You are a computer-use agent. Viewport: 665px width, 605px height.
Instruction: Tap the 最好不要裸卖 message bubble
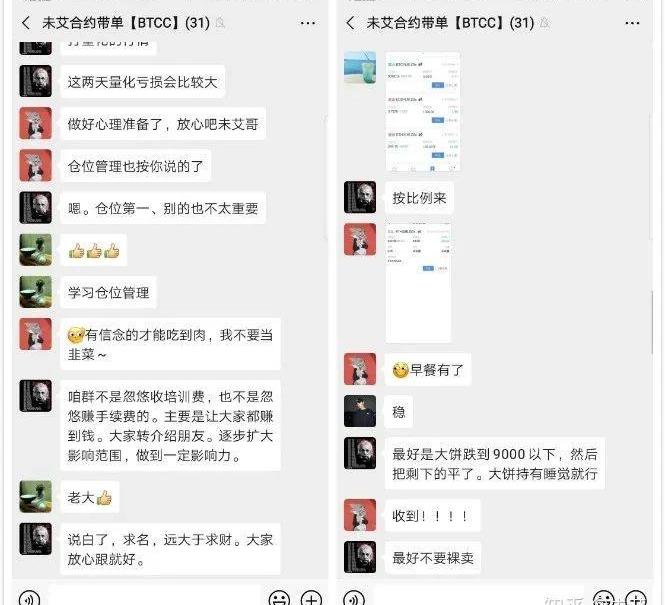(x=433, y=558)
